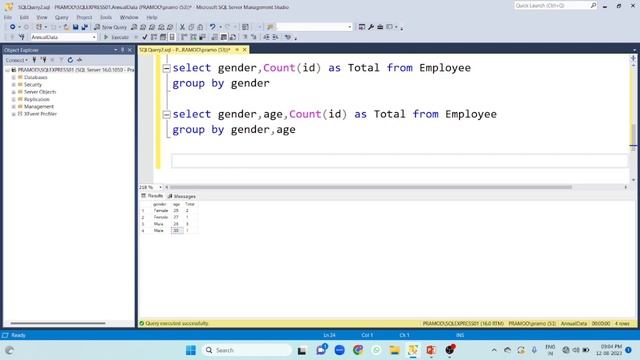The height and width of the screenshot is (360, 640).
Task: Click the Save file icon in the toolbar
Action: (x=76, y=27)
